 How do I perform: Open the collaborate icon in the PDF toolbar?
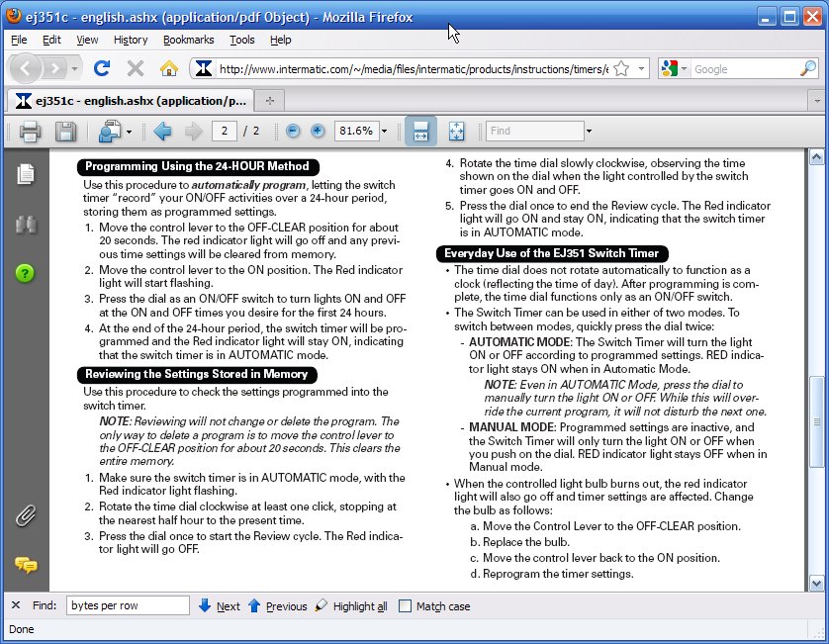[x=110, y=132]
